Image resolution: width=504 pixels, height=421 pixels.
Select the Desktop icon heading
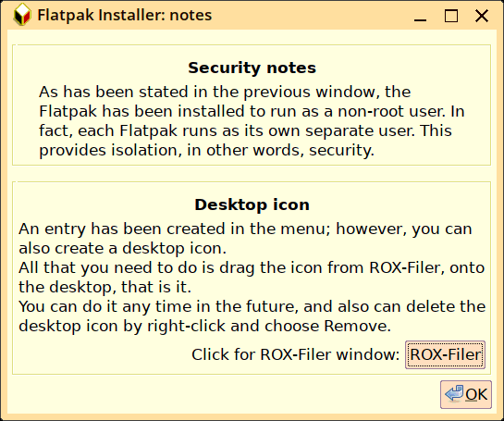coord(252,204)
